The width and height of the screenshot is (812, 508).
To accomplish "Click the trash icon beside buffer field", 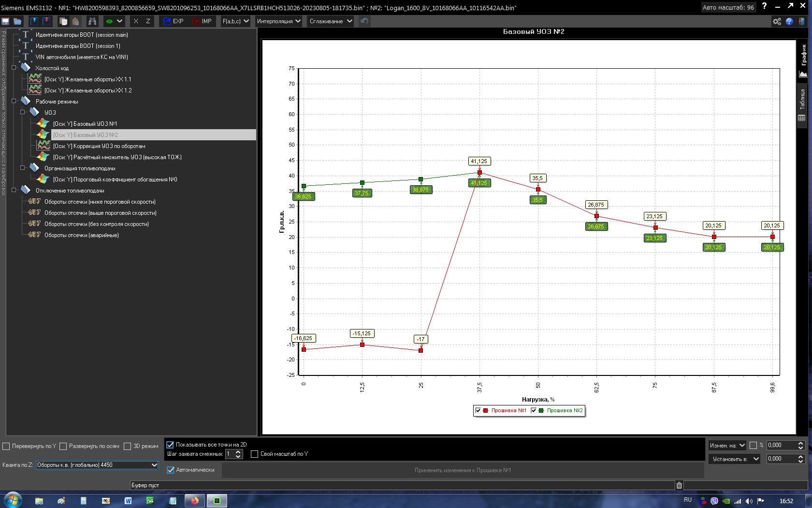I will tap(679, 485).
